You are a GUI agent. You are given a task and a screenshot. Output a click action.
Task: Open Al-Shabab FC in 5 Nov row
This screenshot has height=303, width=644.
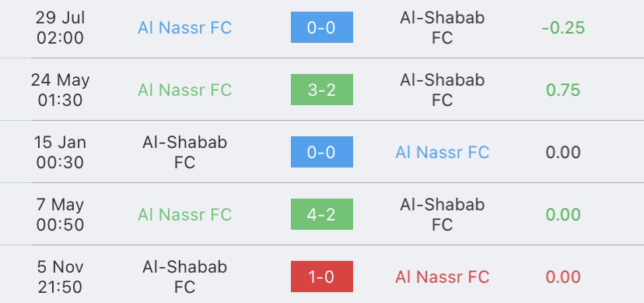point(185,277)
